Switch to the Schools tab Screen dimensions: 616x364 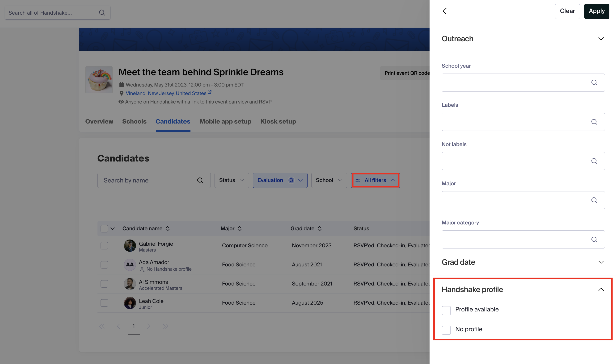[134, 121]
